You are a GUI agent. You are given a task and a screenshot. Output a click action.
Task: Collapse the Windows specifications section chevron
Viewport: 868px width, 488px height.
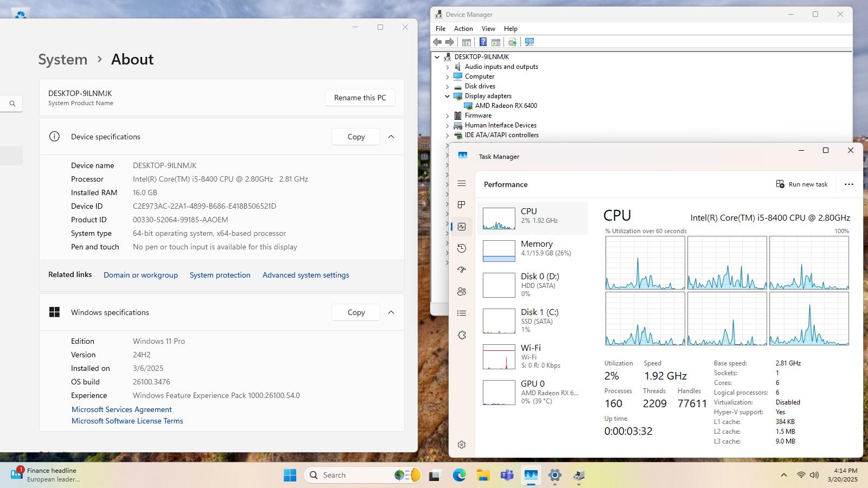tap(391, 312)
